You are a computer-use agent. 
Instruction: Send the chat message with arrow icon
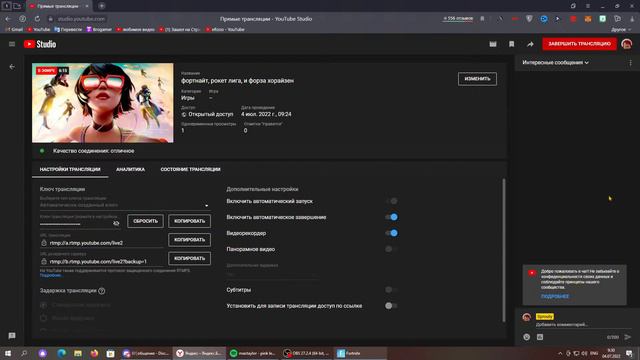click(628, 337)
